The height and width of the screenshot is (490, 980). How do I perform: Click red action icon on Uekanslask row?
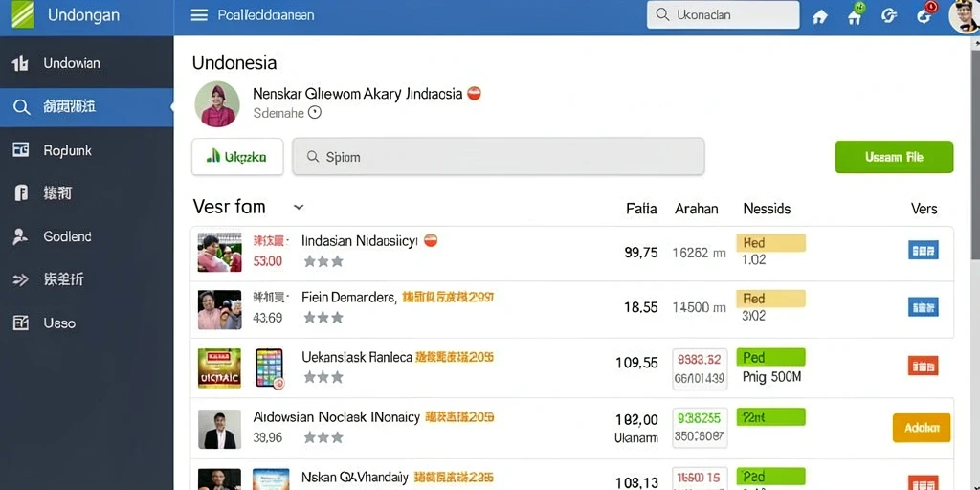click(x=924, y=365)
